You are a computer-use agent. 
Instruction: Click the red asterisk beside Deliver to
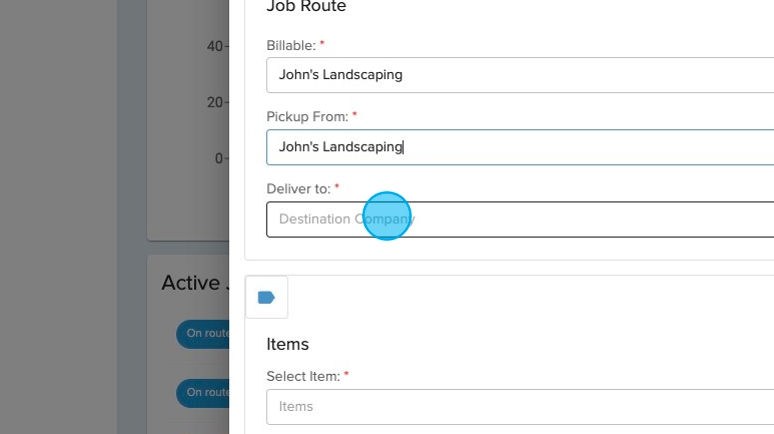(337, 187)
